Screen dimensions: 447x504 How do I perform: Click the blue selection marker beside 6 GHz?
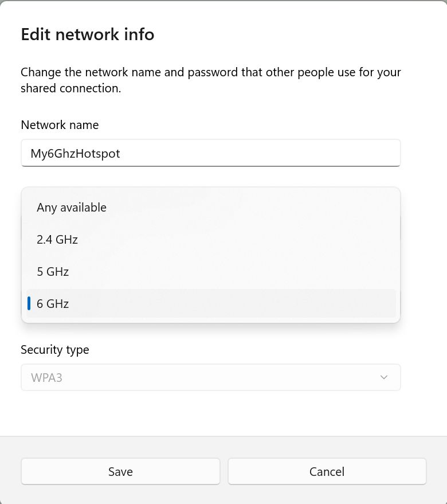coord(29,304)
